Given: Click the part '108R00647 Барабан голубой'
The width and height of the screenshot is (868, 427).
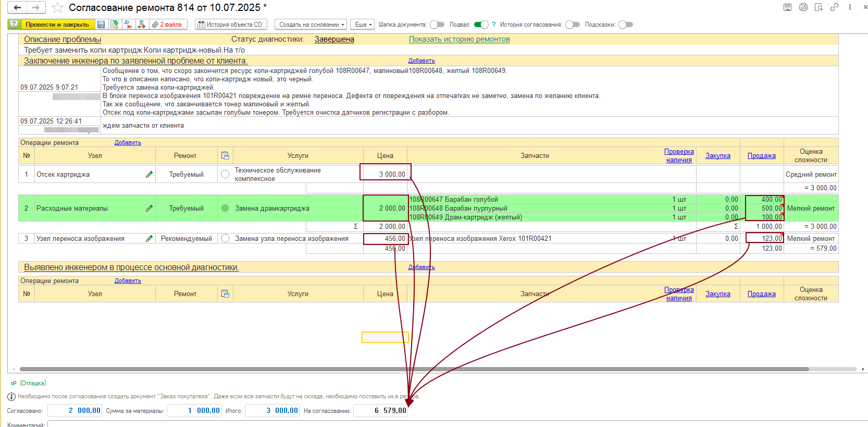Looking at the screenshot, I should click(454, 200).
